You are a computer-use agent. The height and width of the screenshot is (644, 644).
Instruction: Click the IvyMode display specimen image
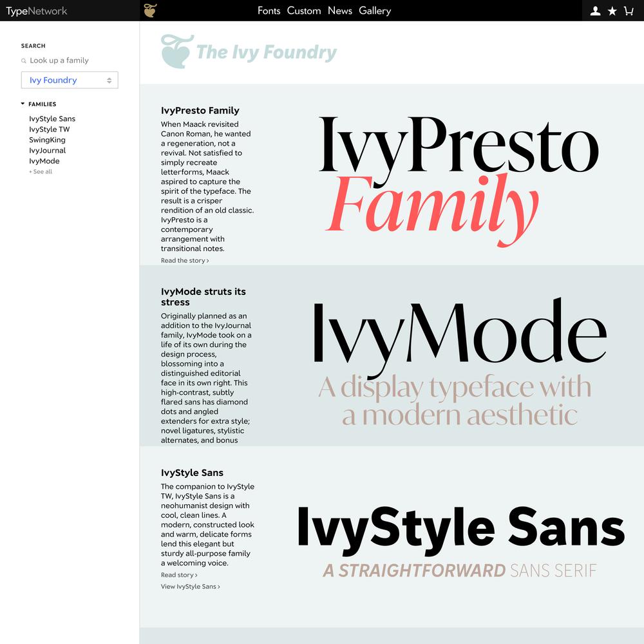click(460, 362)
